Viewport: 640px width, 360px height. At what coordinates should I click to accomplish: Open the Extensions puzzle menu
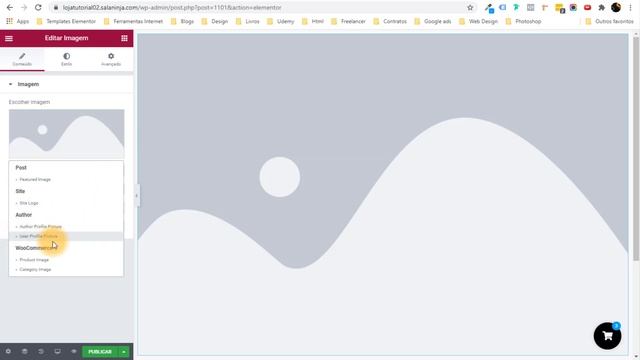tap(601, 7)
